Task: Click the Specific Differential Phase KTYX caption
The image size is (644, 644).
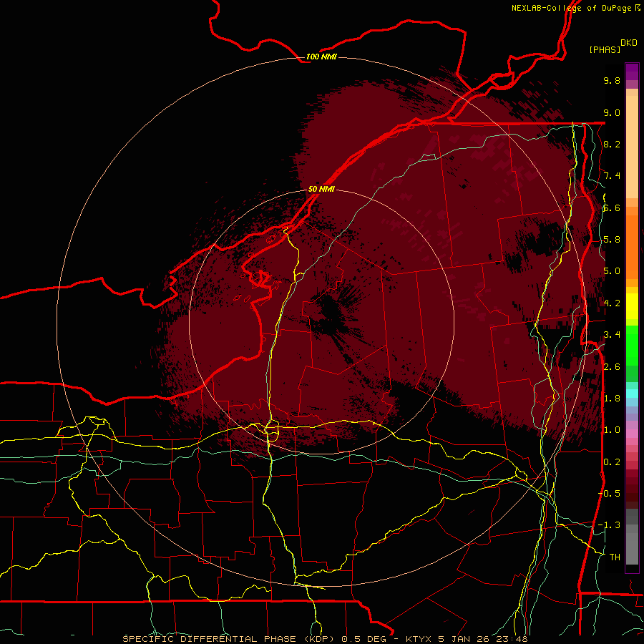Action: pyautogui.click(x=325, y=639)
